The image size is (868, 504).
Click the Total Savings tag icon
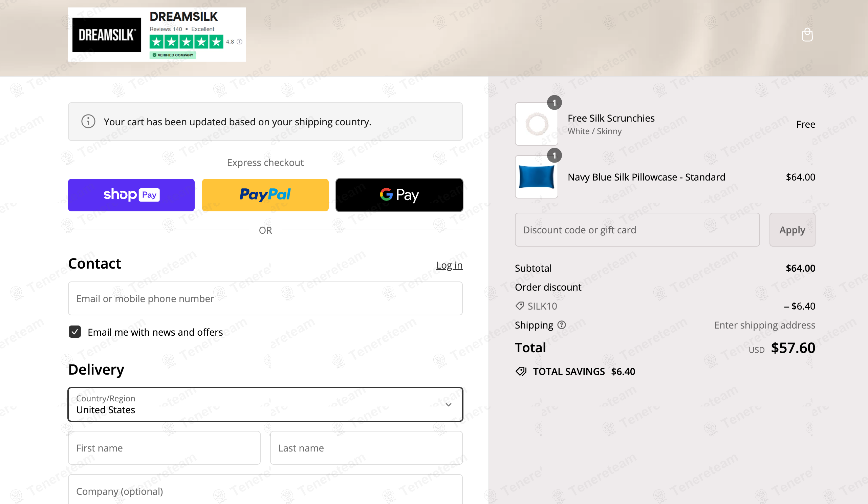coord(521,371)
